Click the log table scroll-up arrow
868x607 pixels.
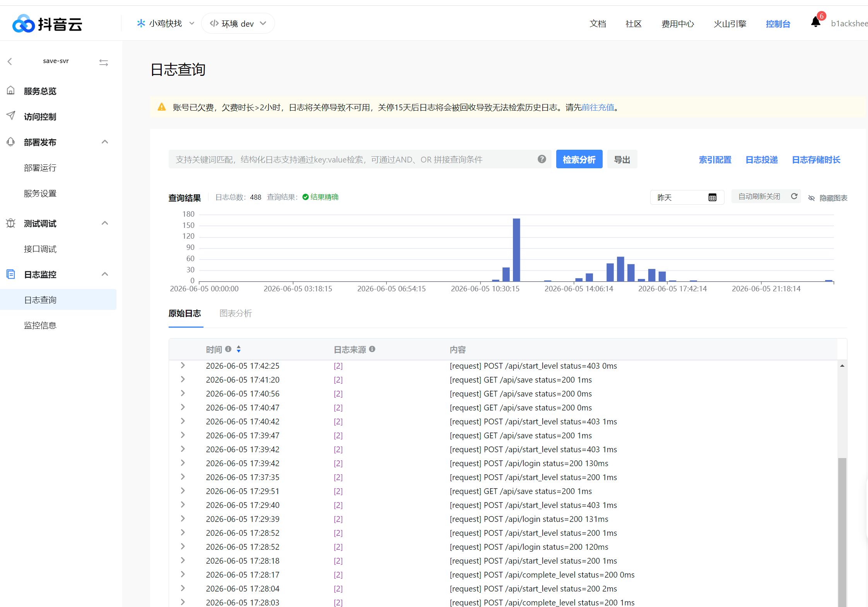tap(842, 366)
